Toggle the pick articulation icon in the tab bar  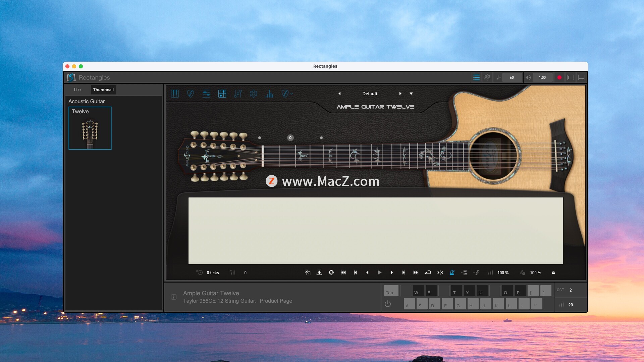pyautogui.click(x=476, y=273)
